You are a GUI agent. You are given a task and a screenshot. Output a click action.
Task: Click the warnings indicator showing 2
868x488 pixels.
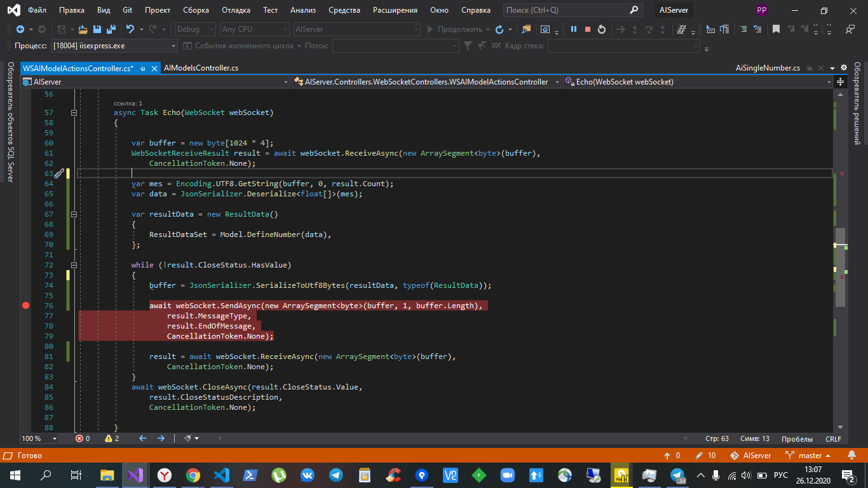coord(112,438)
